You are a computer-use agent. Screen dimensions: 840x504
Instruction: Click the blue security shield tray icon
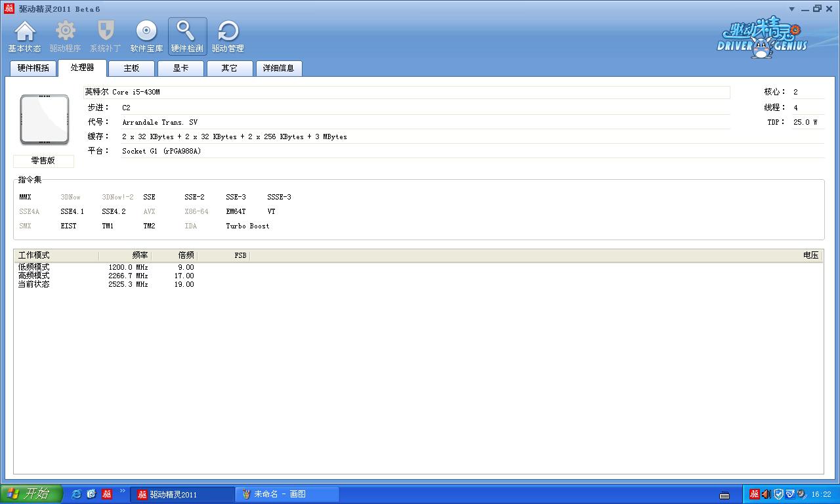778,494
